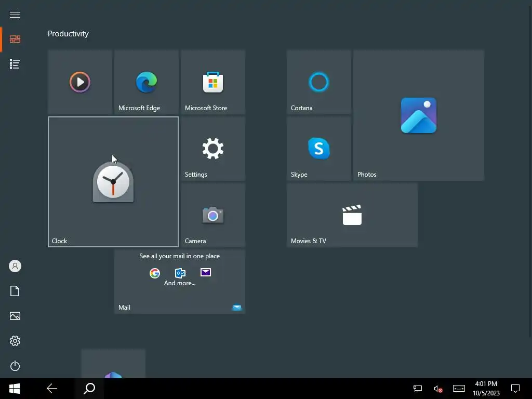This screenshot has height=399, width=532.
Task: Open the Documents icon in the sidebar
Action: point(15,291)
